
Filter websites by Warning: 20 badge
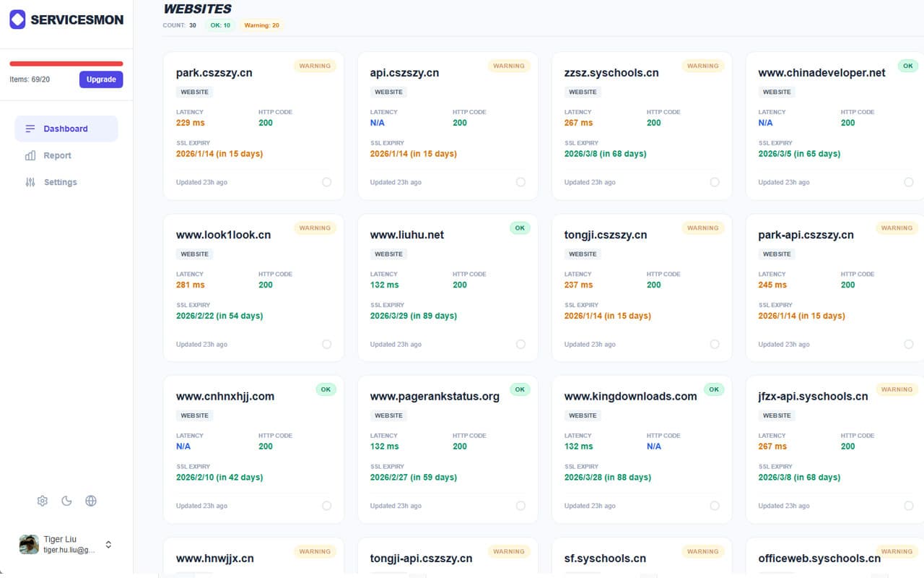(x=261, y=25)
